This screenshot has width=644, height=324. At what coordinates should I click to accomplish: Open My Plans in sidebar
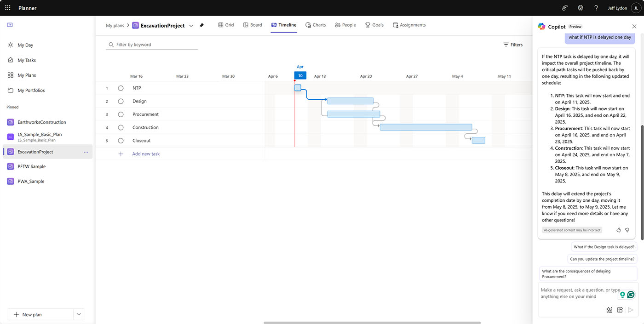click(x=27, y=75)
